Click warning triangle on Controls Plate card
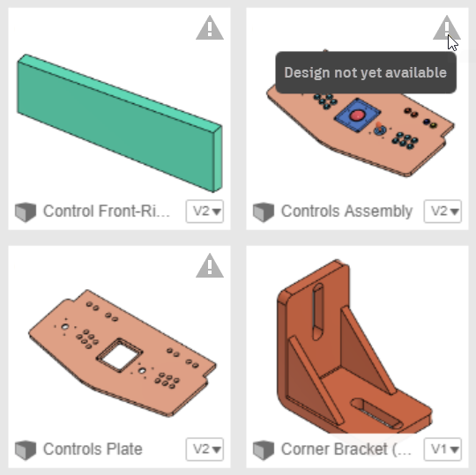476x475 pixels. tap(210, 265)
